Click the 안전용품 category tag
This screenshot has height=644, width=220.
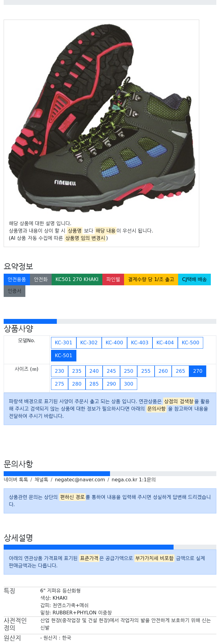(x=17, y=279)
